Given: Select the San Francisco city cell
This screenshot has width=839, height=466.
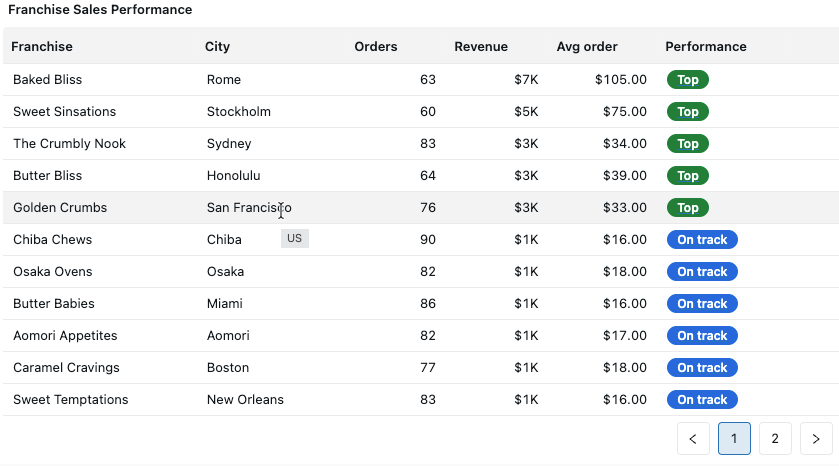Looking at the screenshot, I should point(248,208).
